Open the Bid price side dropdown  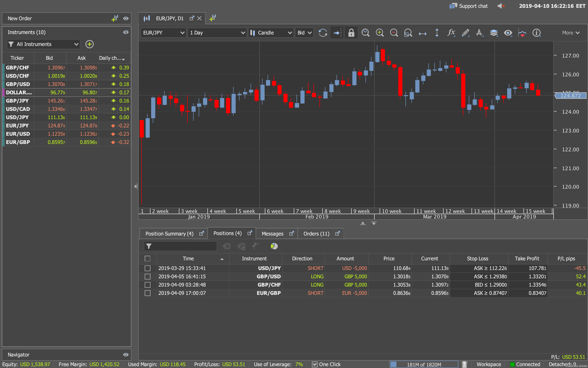pyautogui.click(x=304, y=33)
